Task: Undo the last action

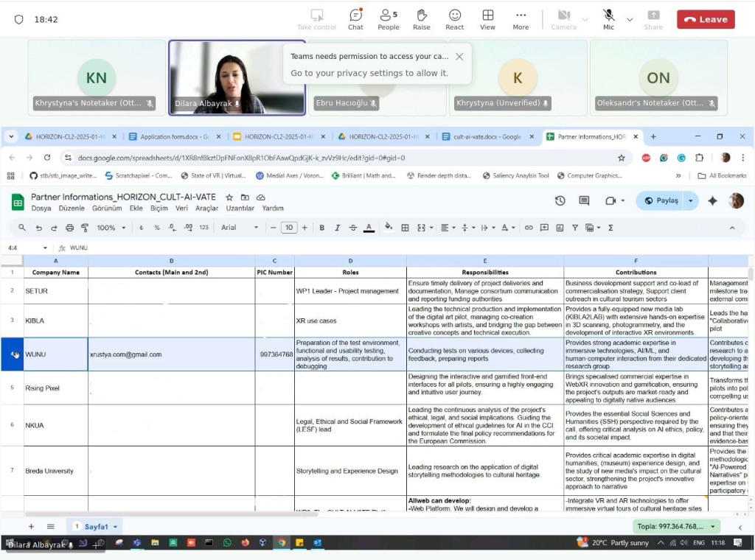Action: [x=38, y=228]
